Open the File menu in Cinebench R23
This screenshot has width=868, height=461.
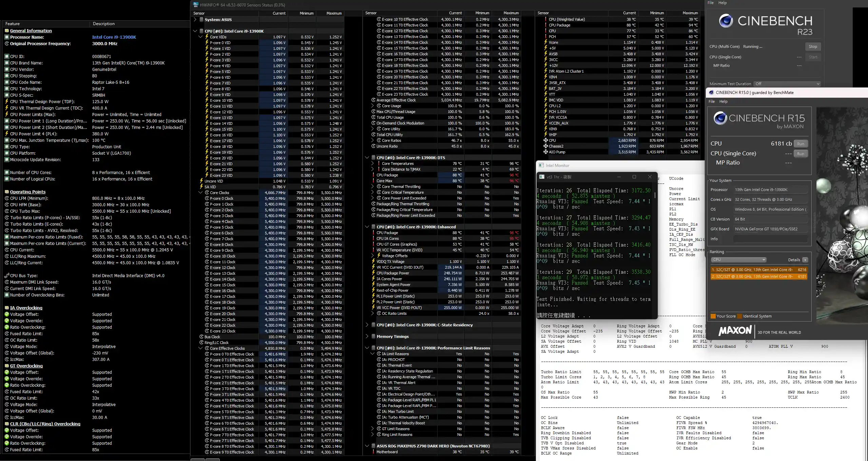[x=711, y=3]
